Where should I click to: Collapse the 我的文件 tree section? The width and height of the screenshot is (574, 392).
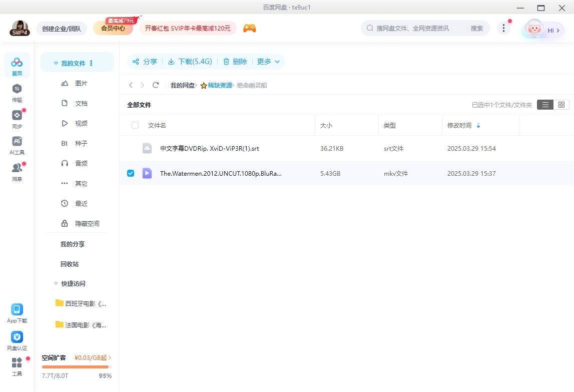click(56, 63)
